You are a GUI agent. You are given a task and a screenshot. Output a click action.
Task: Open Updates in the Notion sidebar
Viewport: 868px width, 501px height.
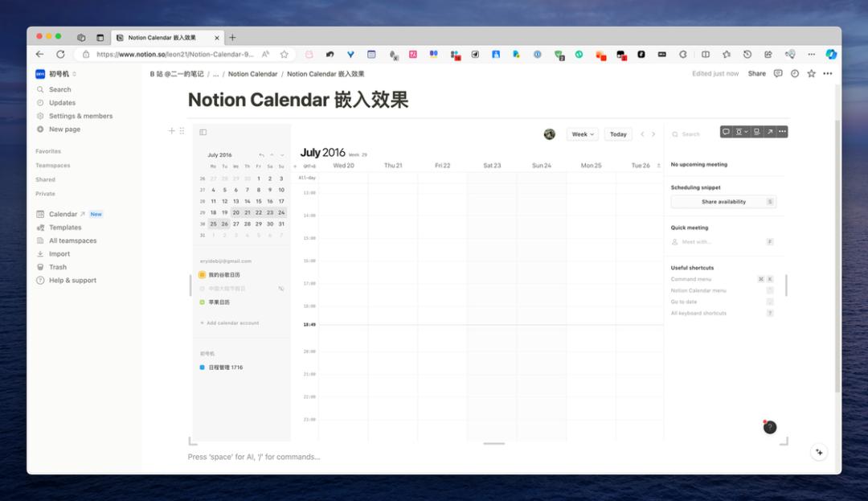click(x=62, y=102)
